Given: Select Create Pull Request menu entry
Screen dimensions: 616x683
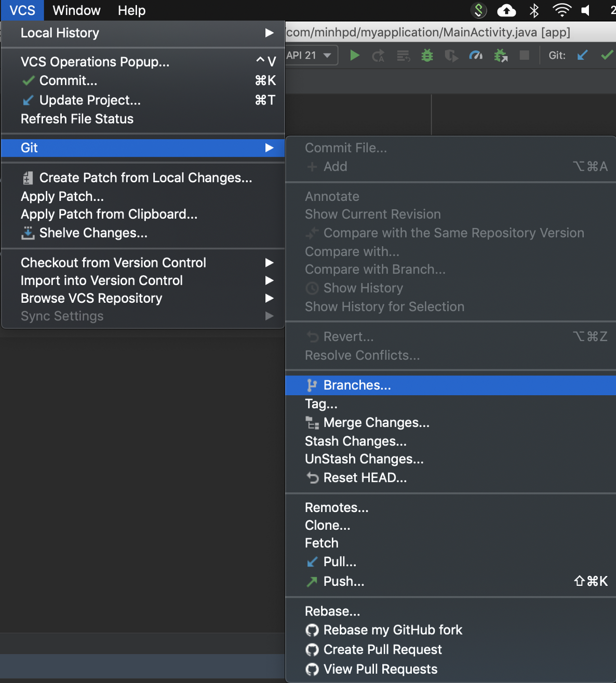Looking at the screenshot, I should click(x=382, y=650).
